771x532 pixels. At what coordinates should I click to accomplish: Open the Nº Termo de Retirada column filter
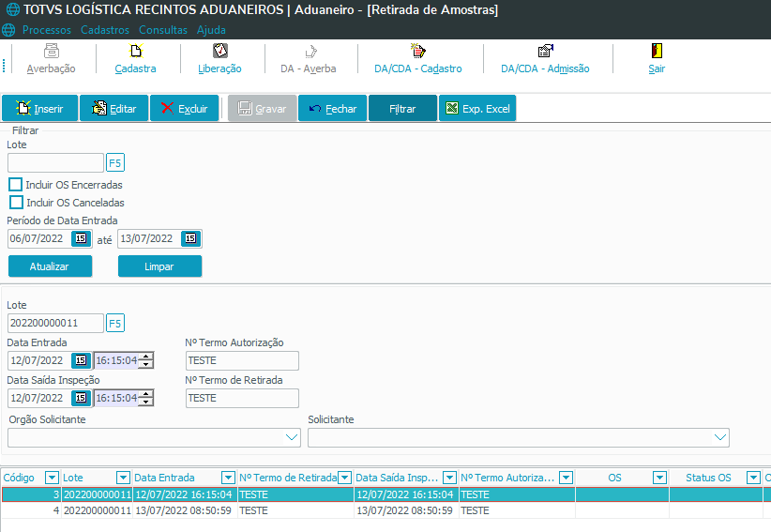pos(345,478)
